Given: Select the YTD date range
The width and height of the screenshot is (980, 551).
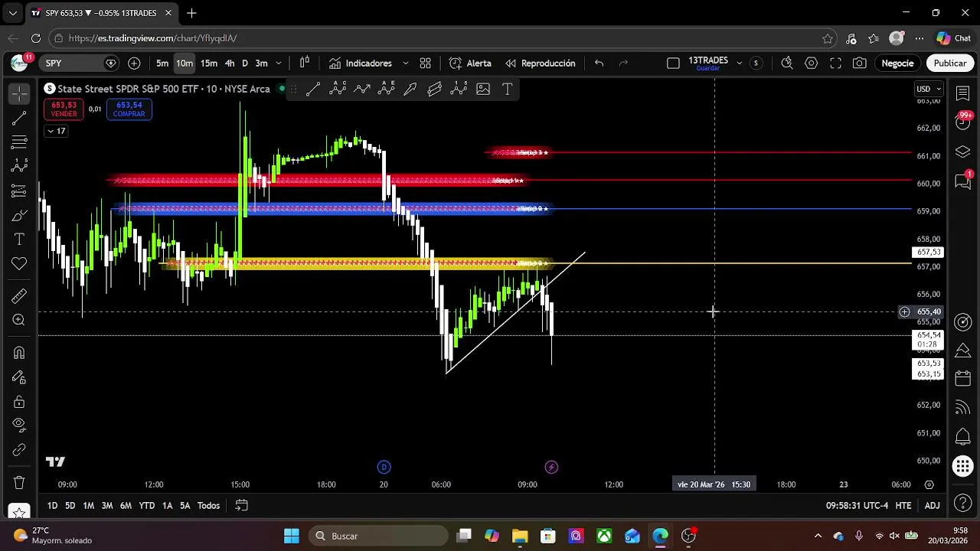Looking at the screenshot, I should [x=146, y=506].
